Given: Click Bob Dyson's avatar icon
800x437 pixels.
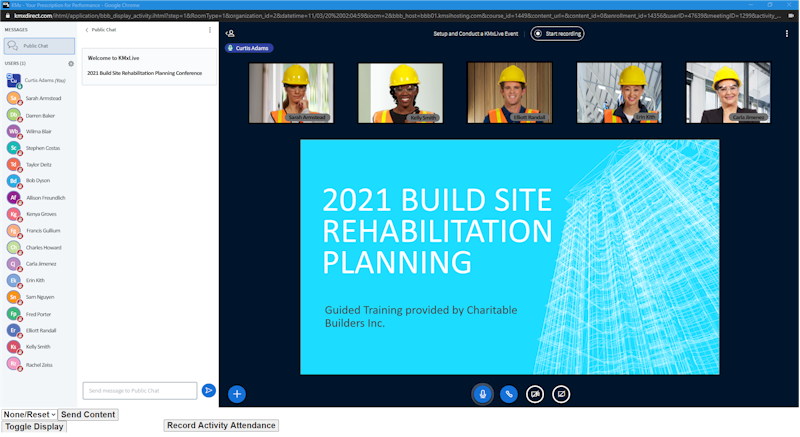Looking at the screenshot, I should tap(14, 181).
